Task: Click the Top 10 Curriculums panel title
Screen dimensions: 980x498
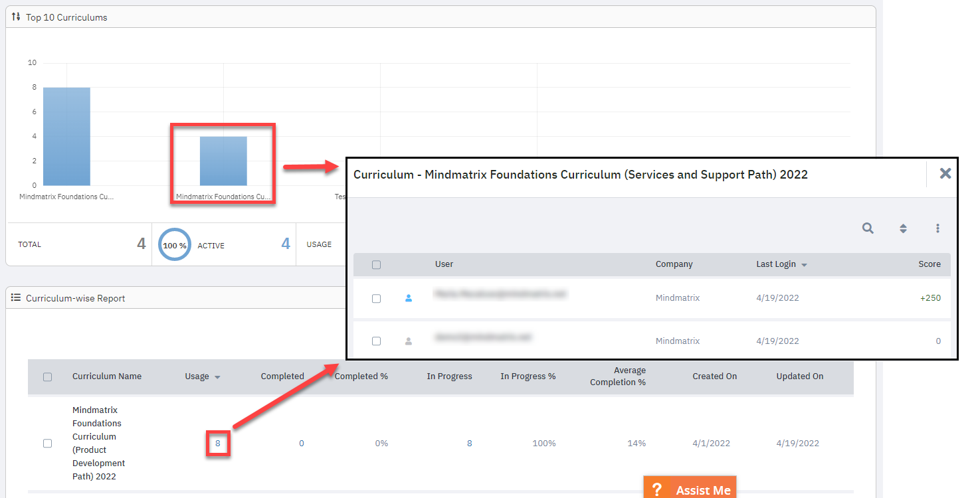Action: click(x=66, y=17)
